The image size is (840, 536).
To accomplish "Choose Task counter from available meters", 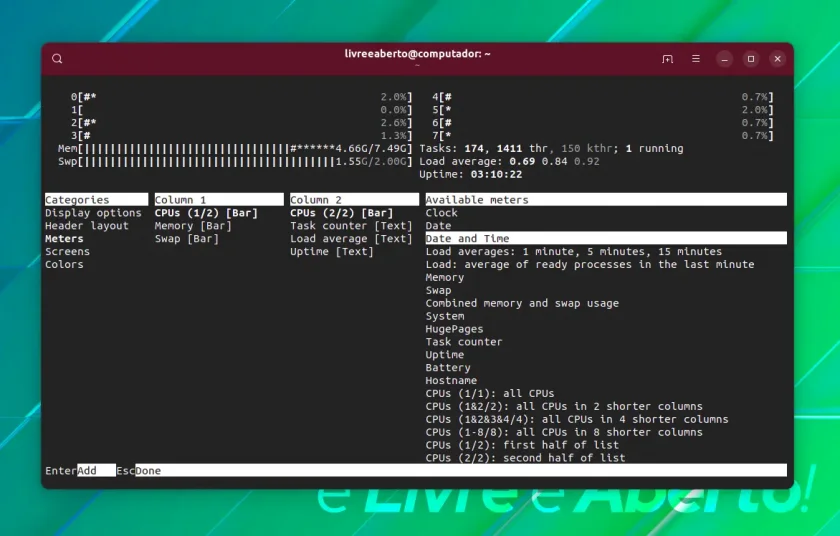I will tap(464, 342).
